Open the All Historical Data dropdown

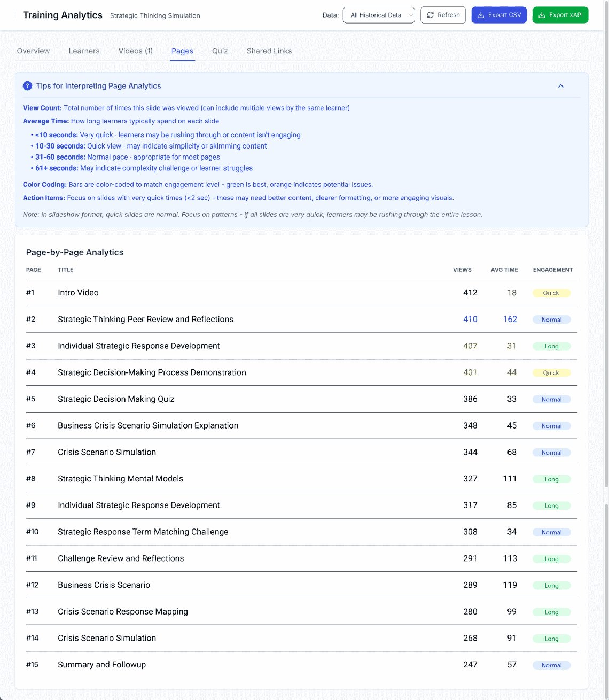tap(379, 15)
